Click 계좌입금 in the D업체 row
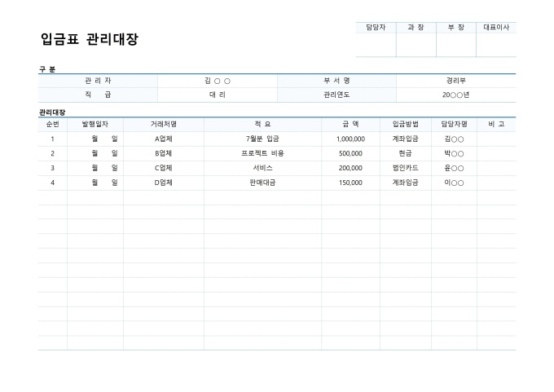 coord(406,183)
